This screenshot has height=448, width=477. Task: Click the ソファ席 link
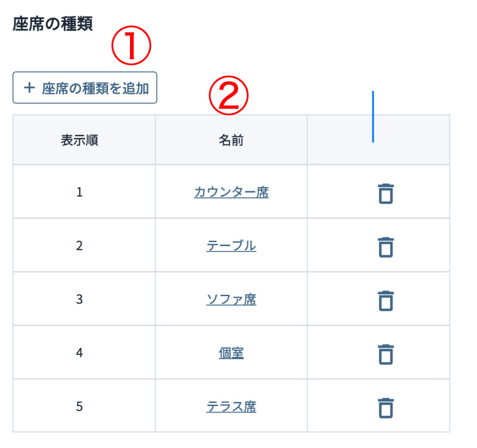[x=231, y=299]
